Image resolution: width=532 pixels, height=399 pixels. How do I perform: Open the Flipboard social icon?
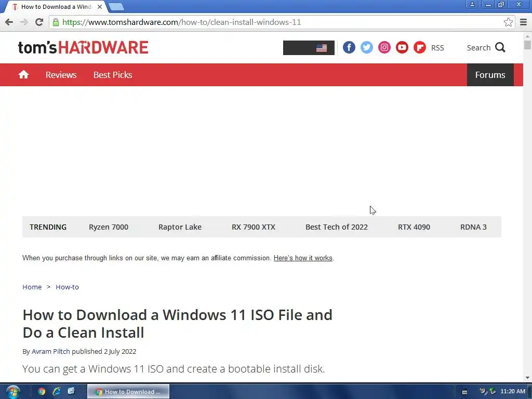coord(419,47)
